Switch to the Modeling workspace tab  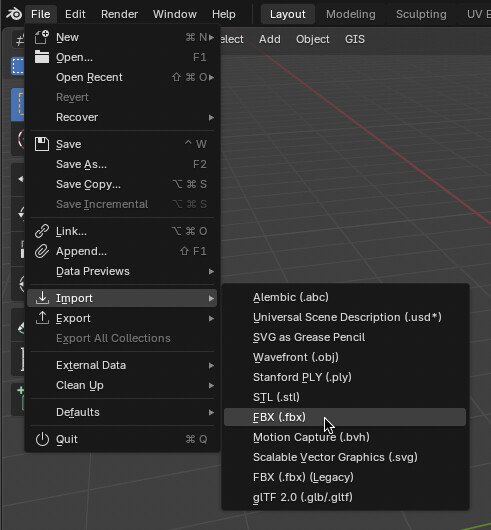point(351,14)
